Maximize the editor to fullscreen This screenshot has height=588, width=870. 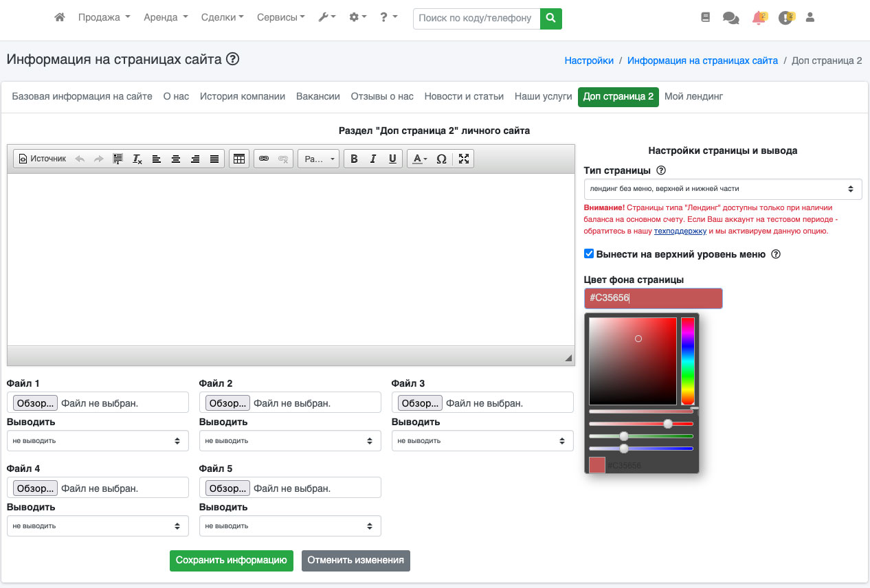click(464, 159)
